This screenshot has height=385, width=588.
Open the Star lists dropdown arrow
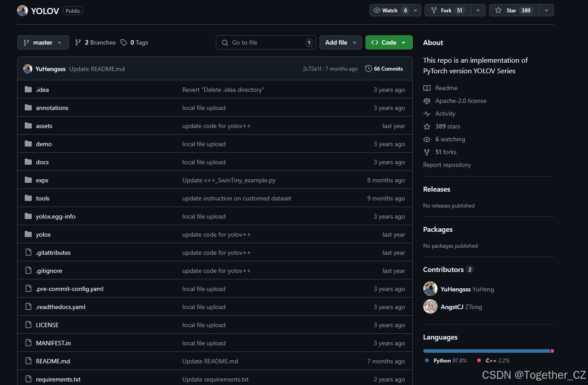point(547,10)
